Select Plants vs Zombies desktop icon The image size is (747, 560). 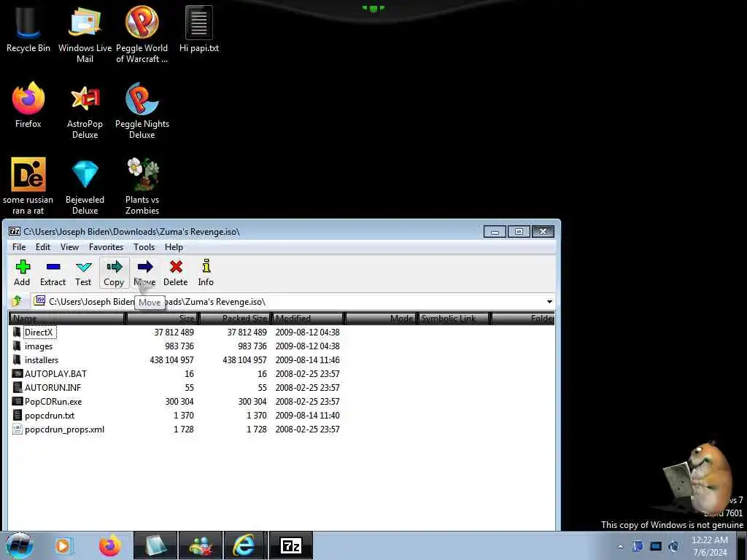point(142,186)
